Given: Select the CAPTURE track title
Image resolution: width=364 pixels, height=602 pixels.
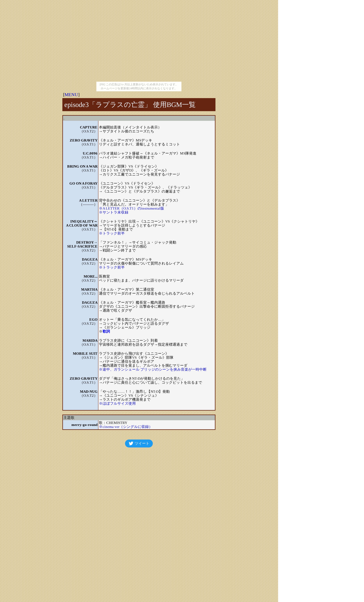Looking at the screenshot, I should point(89,127).
